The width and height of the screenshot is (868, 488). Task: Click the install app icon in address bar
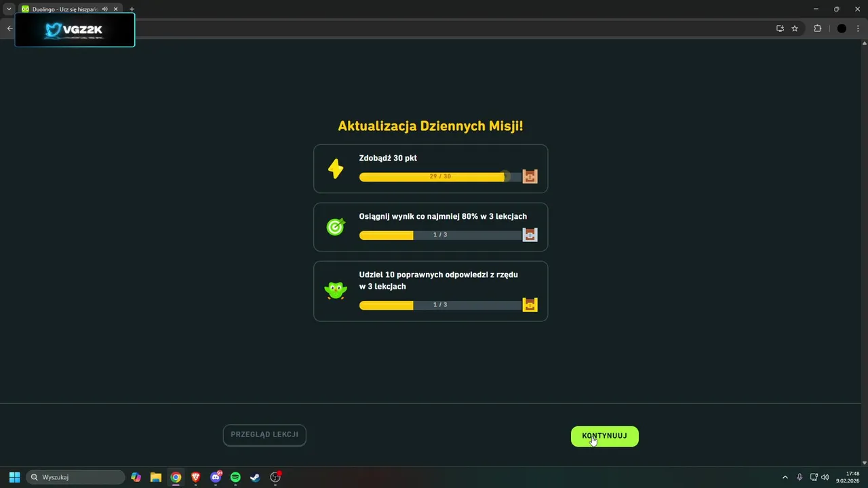click(x=780, y=28)
